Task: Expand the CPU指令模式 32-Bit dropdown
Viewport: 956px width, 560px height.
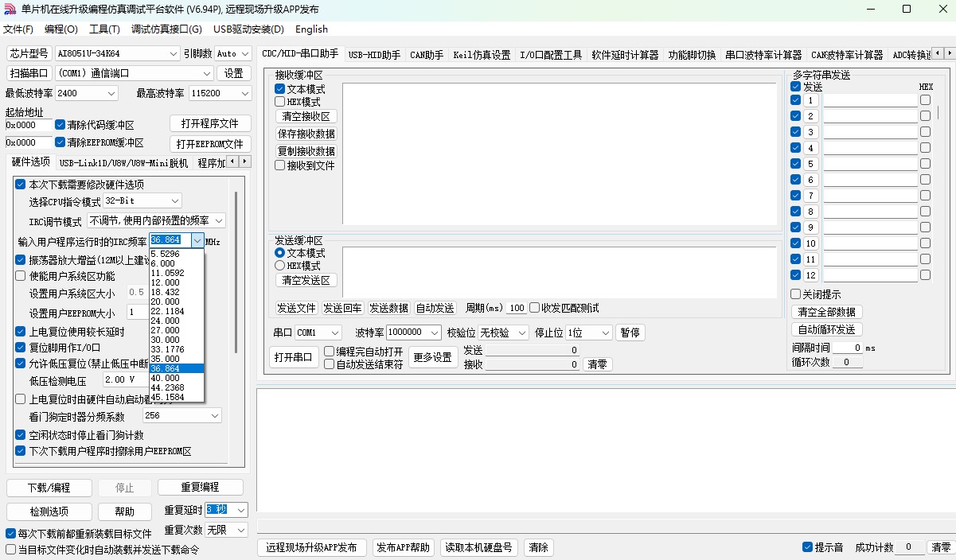Action: tap(175, 201)
